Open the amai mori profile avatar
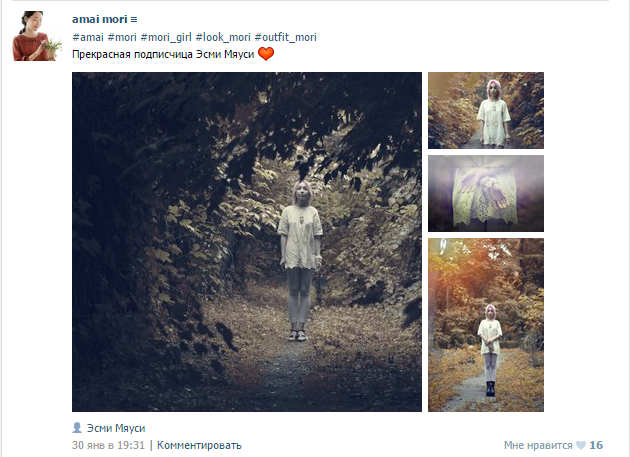This screenshot has height=457, width=630. (37, 36)
